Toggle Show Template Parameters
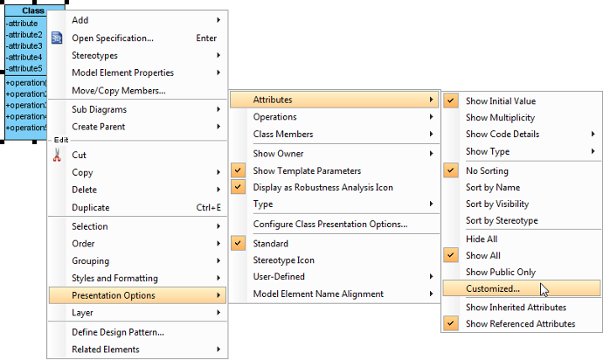 tap(238, 170)
